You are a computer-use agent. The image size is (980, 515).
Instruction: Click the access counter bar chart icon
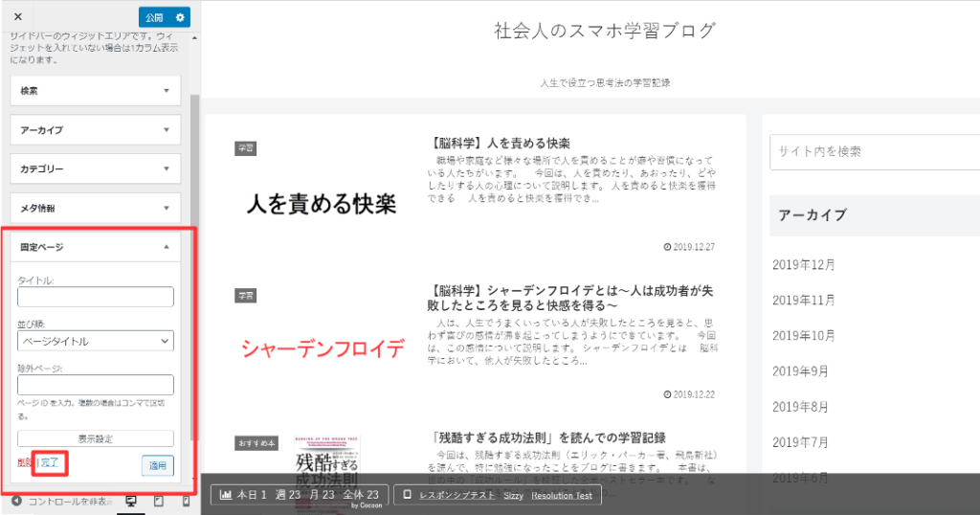coord(226,495)
